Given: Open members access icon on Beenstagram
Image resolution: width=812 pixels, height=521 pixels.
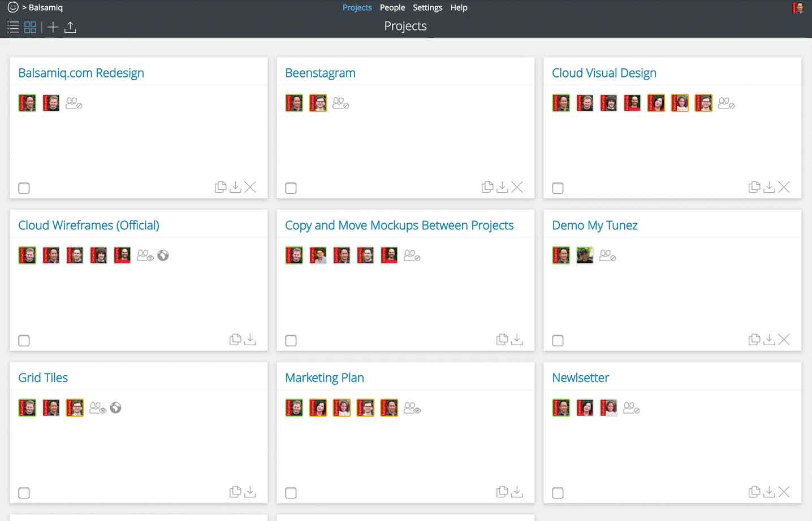Looking at the screenshot, I should point(341,103).
